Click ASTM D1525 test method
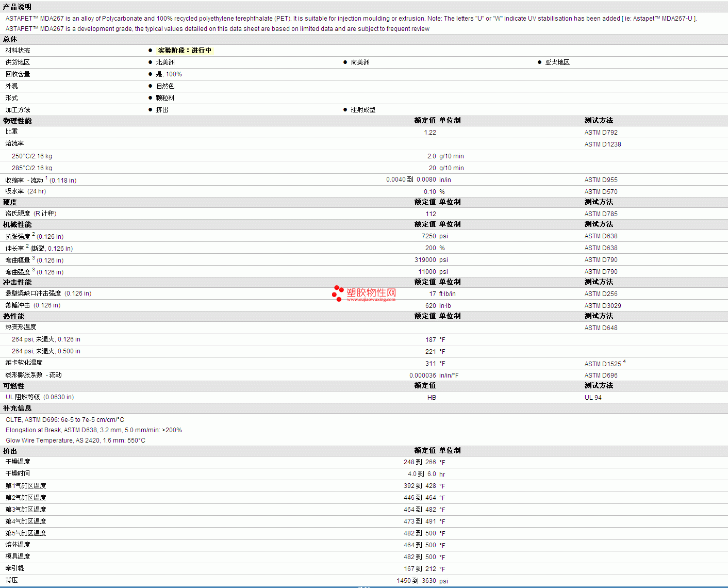This screenshot has width=728, height=588. [603, 364]
